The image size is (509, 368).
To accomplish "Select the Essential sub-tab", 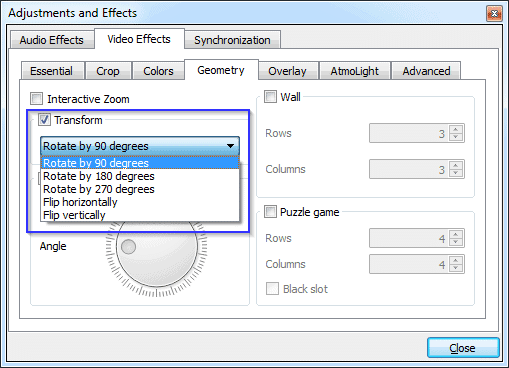I will click(52, 71).
